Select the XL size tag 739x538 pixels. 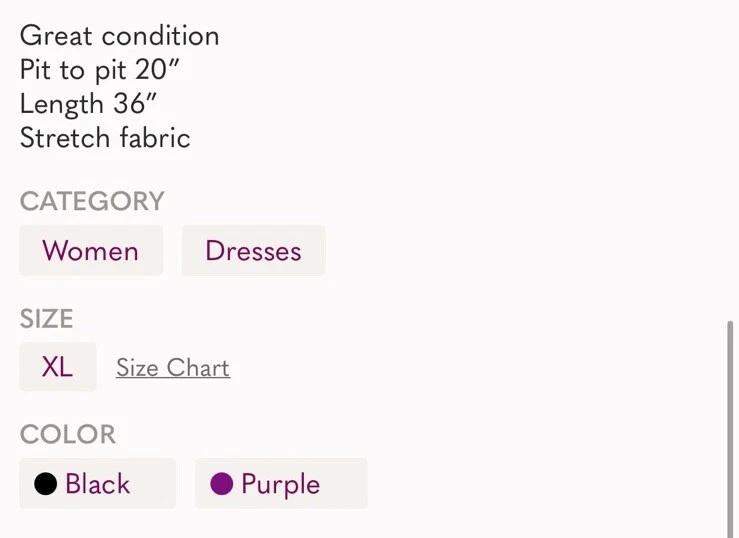[x=57, y=367]
